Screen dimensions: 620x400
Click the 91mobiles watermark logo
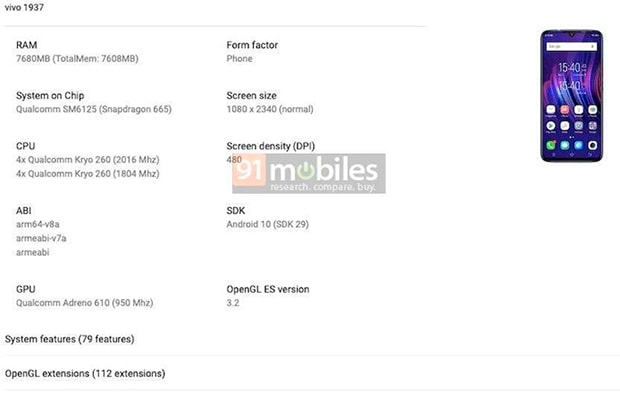(x=305, y=173)
